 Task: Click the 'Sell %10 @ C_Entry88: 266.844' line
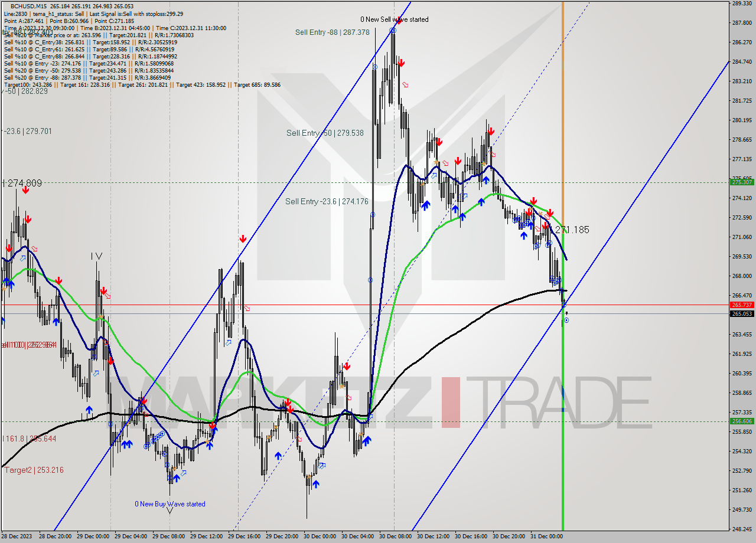click(90, 56)
